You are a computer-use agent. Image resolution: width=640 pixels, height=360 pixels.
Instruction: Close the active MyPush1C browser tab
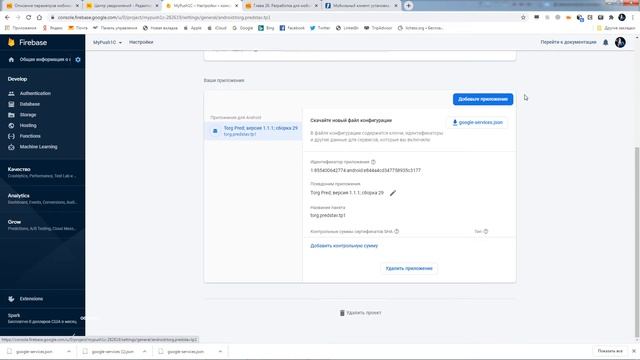click(x=236, y=6)
